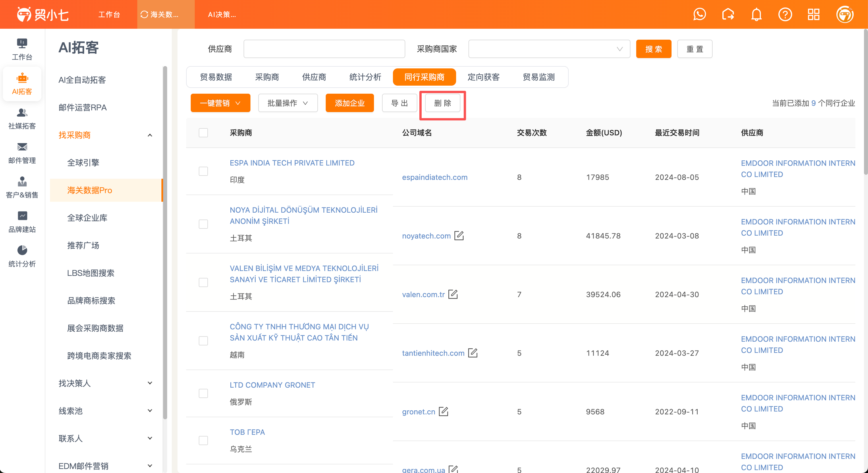
Task: Open the 批量操作 dropdown
Action: (x=288, y=103)
